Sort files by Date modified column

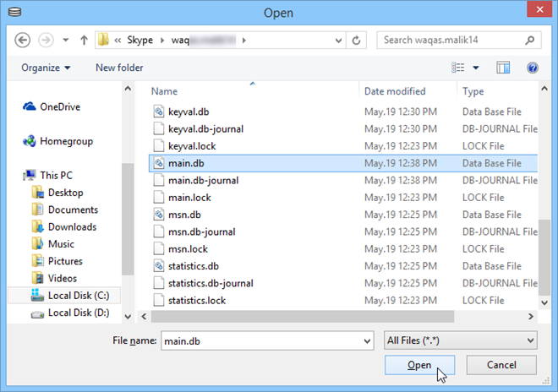395,91
